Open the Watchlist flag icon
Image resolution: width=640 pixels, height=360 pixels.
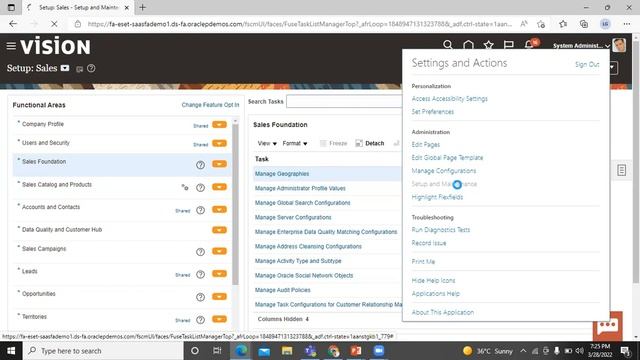pos(509,45)
